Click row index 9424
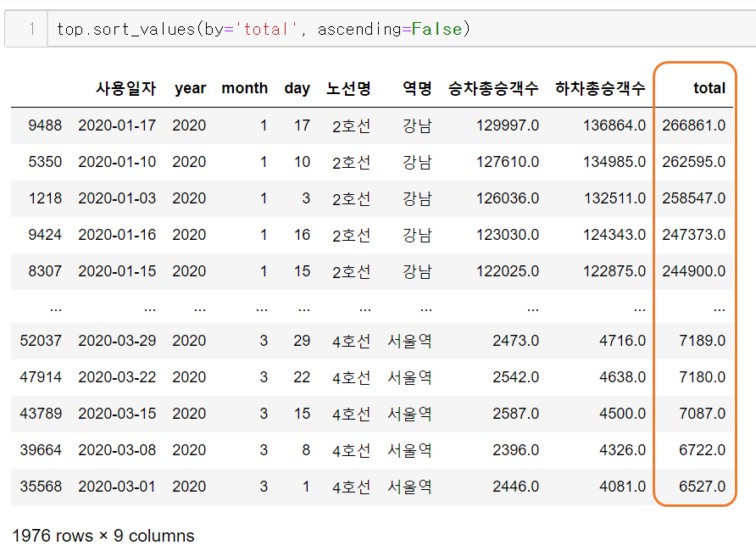 pyautogui.click(x=45, y=235)
